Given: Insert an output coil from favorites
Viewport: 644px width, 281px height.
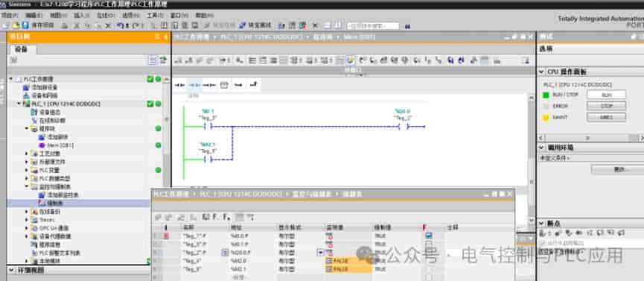Looking at the screenshot, I should pyautogui.click(x=209, y=85).
